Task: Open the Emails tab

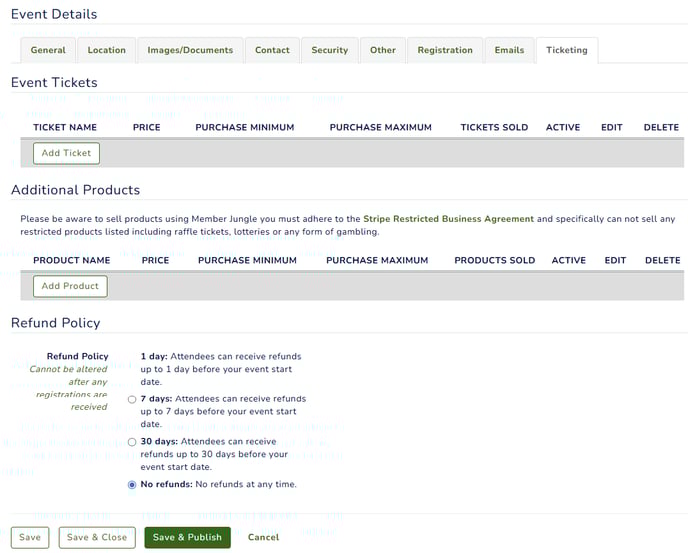Action: (509, 50)
